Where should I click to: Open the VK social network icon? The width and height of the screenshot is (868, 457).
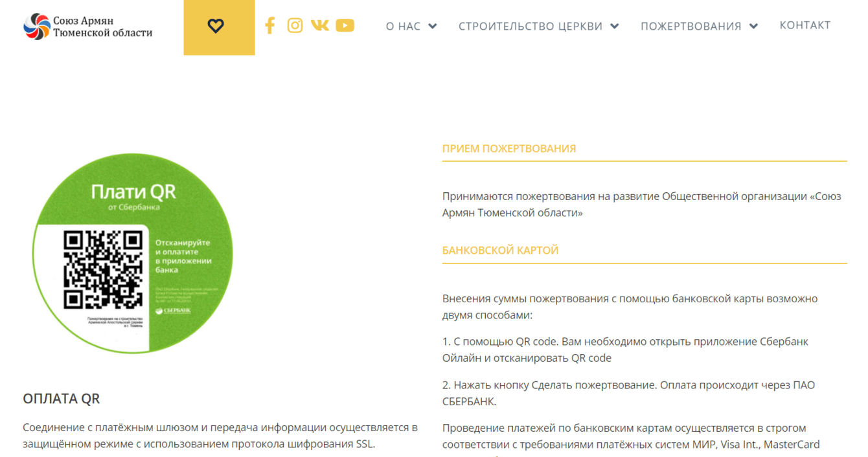[320, 25]
